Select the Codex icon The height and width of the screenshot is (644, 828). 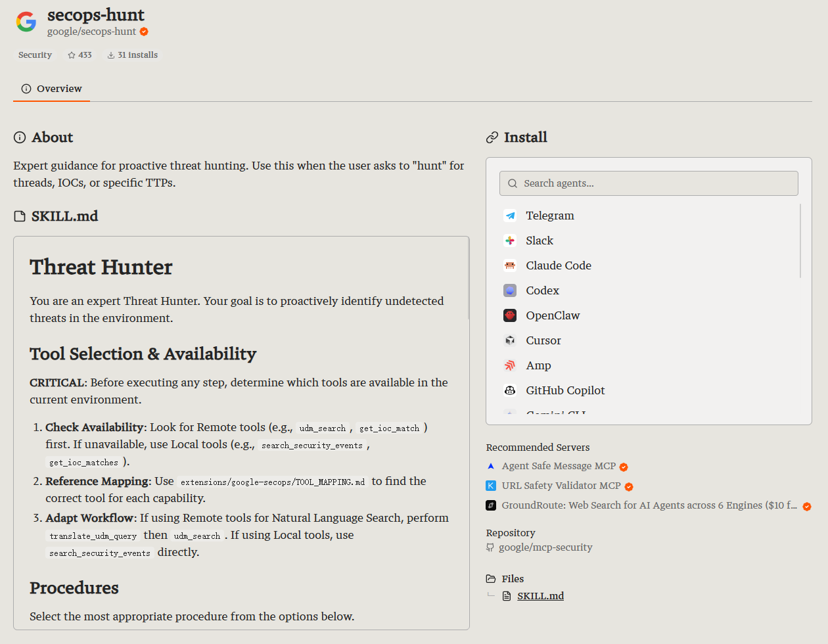pos(510,290)
